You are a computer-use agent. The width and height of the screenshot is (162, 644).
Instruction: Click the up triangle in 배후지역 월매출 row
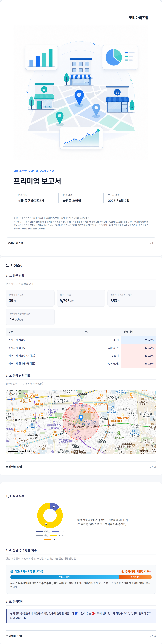(146, 363)
